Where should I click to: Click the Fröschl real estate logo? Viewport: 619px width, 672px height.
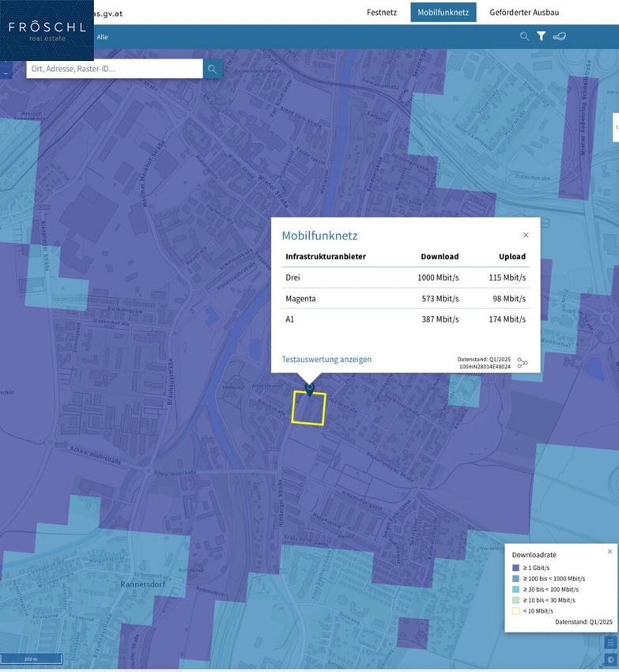[x=47, y=30]
